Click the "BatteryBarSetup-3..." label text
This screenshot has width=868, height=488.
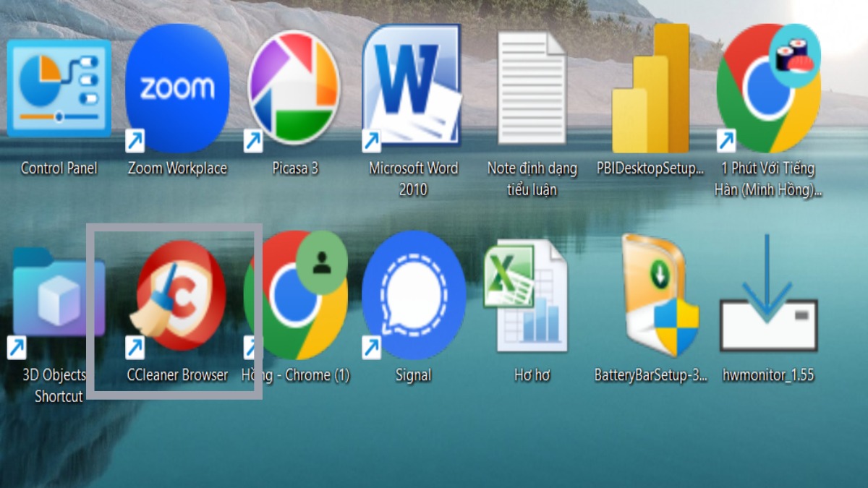click(x=651, y=374)
